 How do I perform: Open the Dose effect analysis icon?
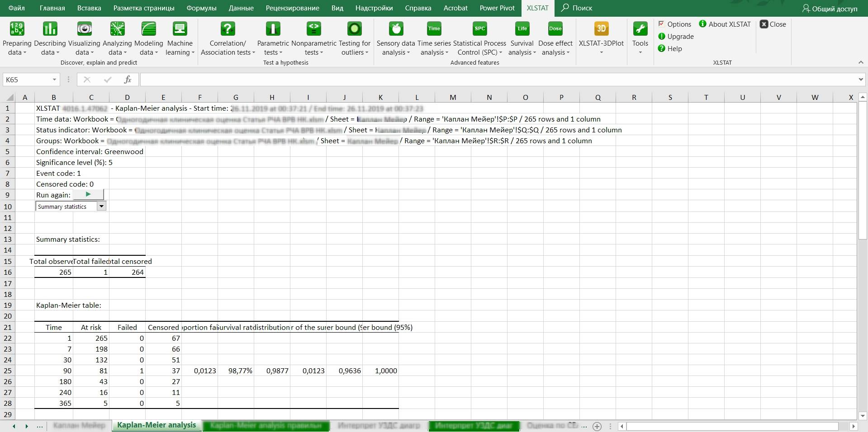click(555, 29)
